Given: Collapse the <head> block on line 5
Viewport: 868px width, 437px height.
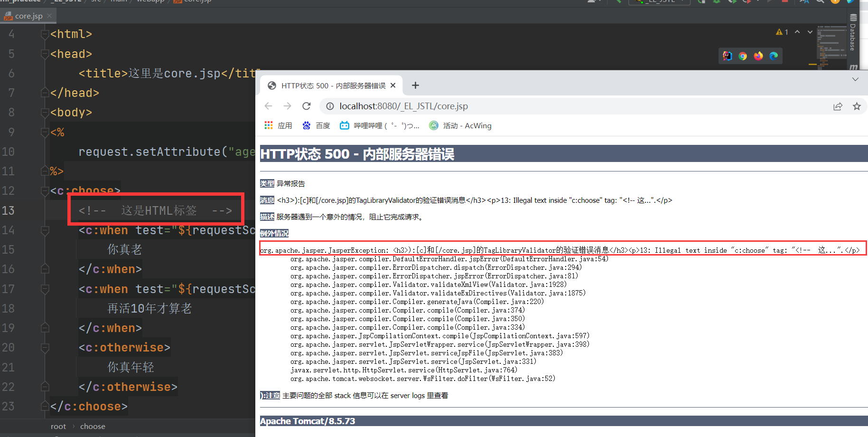Looking at the screenshot, I should click(x=45, y=54).
